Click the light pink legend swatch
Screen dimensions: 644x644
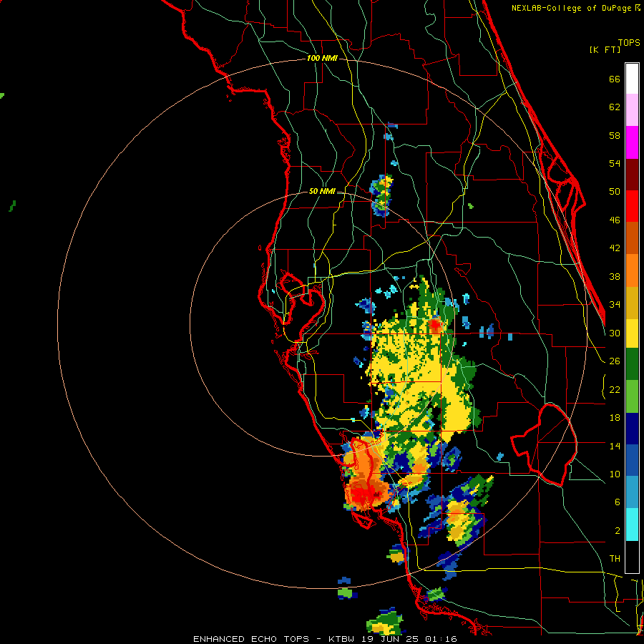[632, 110]
